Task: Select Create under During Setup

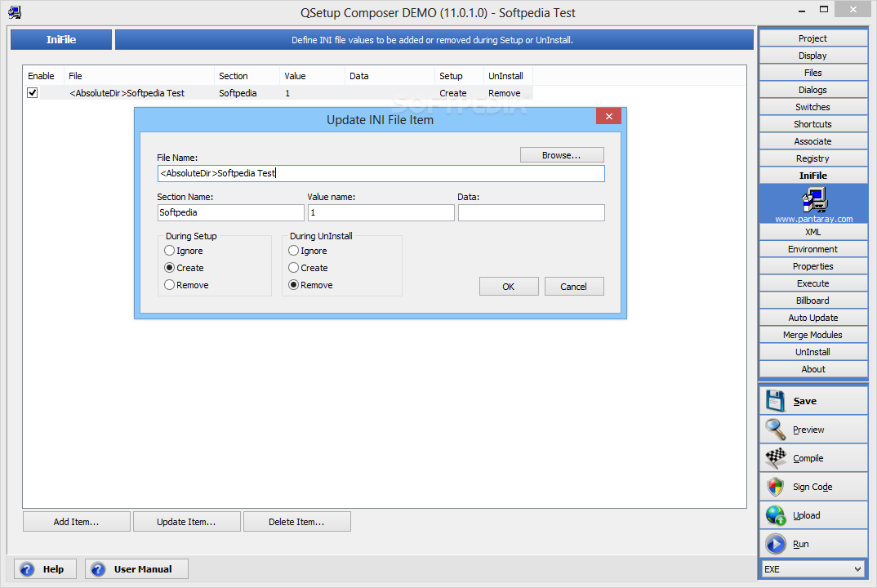Action: pos(170,267)
